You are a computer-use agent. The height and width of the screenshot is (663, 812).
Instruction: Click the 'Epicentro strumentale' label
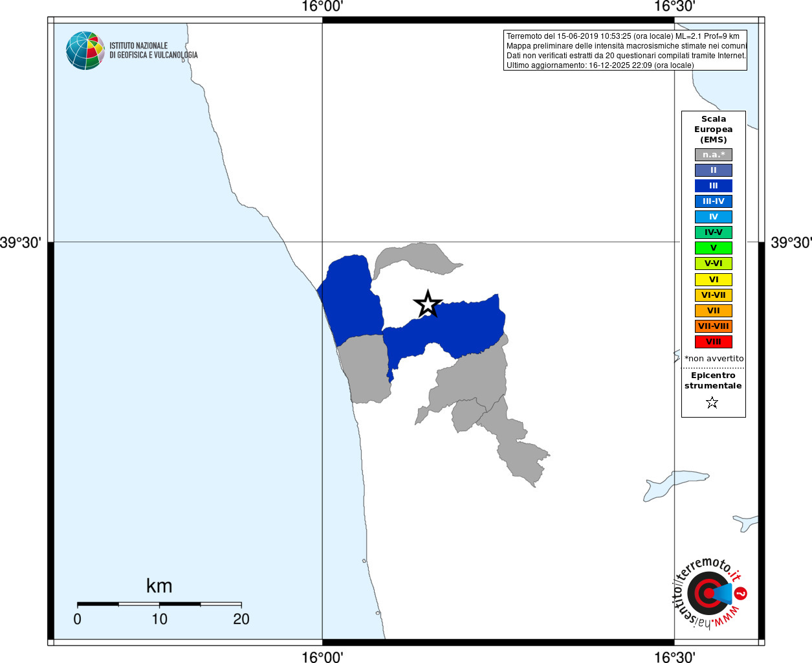713,381
